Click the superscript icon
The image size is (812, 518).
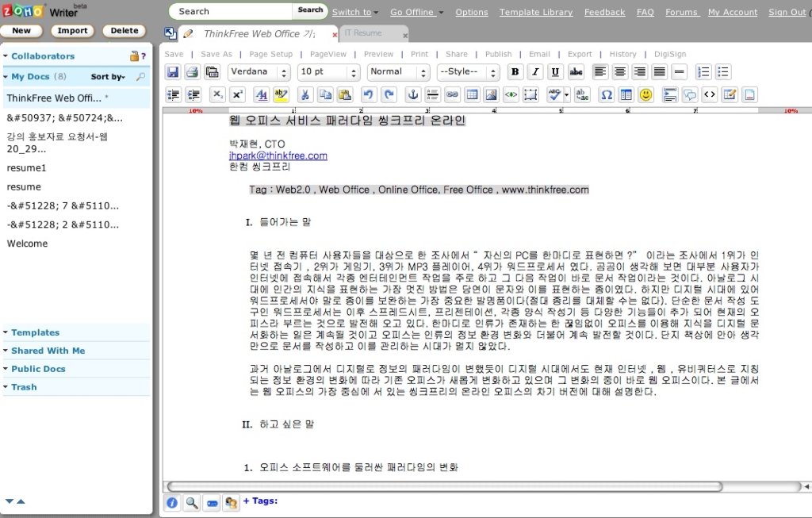237,94
